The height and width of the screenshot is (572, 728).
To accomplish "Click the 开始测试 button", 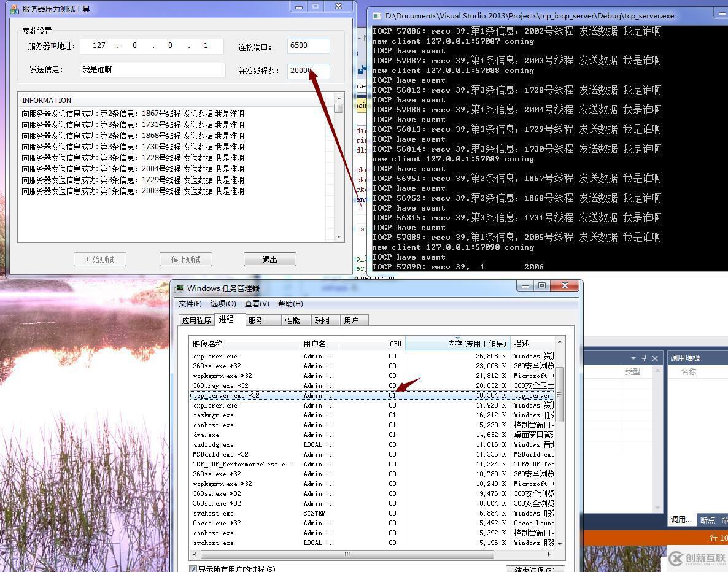I will pyautogui.click(x=100, y=260).
